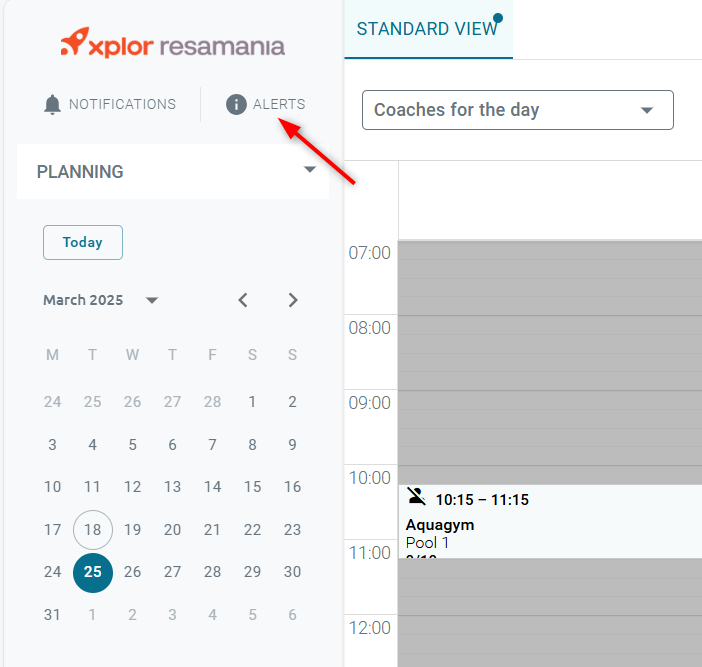Choose March 14 in the date picker
Screen dimensions: 702x667
tap(212, 487)
